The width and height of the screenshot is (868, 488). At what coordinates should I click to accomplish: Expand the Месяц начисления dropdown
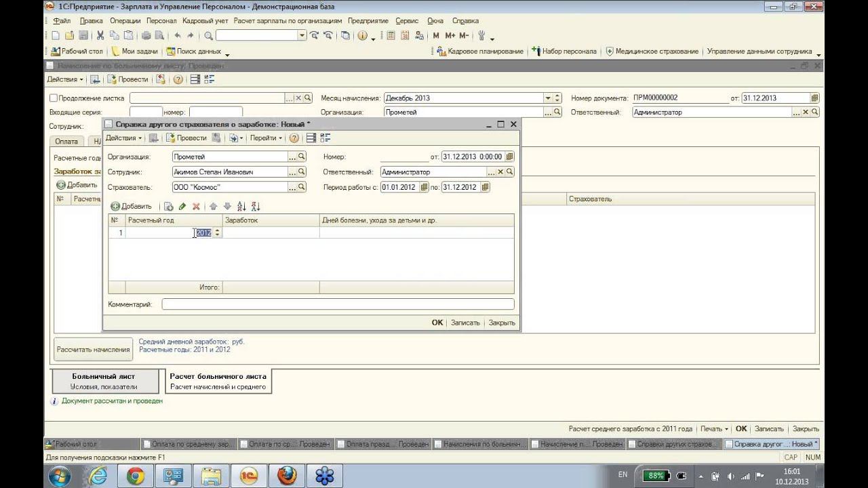pyautogui.click(x=547, y=98)
